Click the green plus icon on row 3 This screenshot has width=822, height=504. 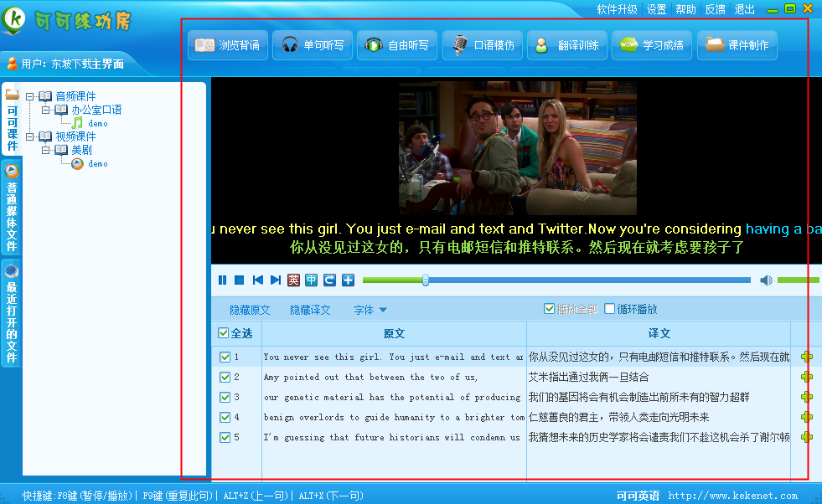pyautogui.click(x=807, y=397)
